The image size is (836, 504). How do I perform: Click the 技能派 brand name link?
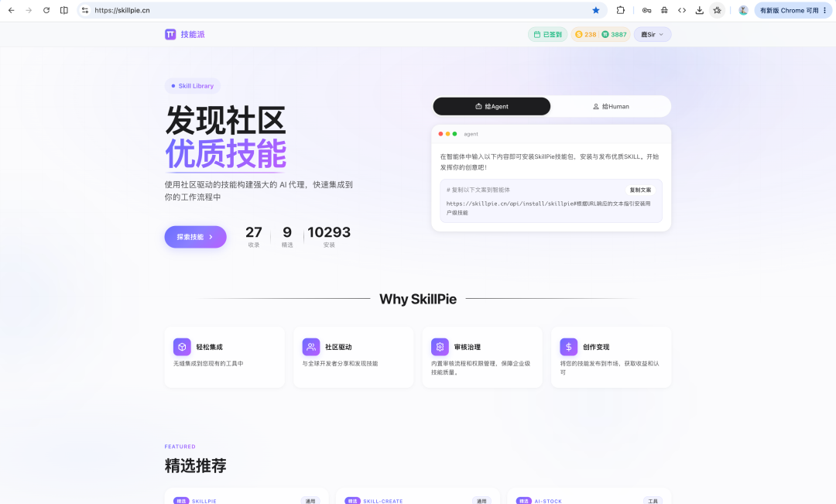click(193, 34)
